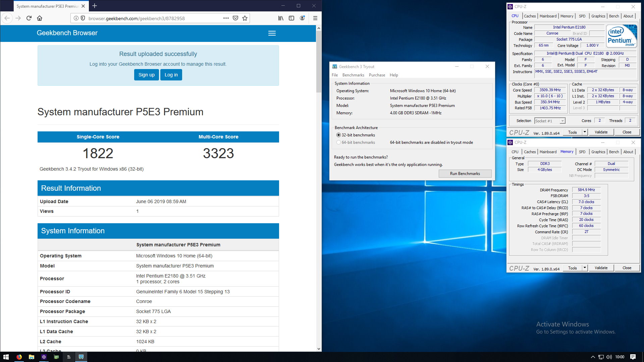Open page actions three-dot menu in address bar
Screen dimensions: 644x362
pos(226,18)
